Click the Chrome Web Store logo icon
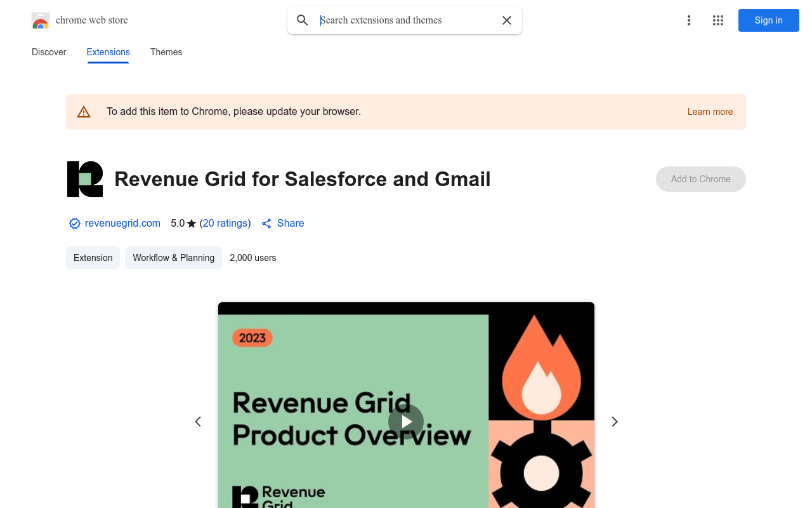Image resolution: width=812 pixels, height=508 pixels. pyautogui.click(x=41, y=20)
